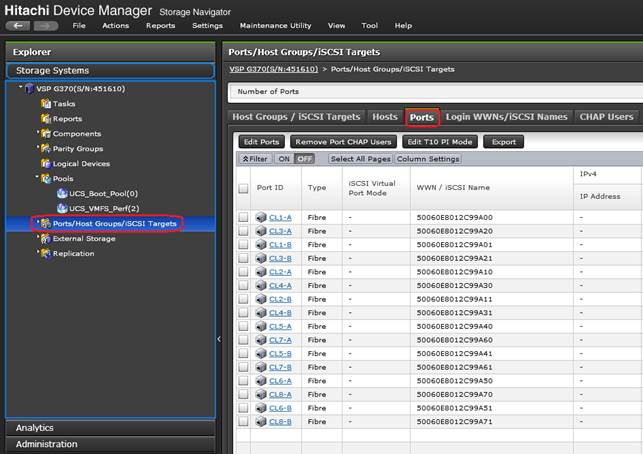Check the checkbox for port CL3-B

pyautogui.click(x=244, y=258)
